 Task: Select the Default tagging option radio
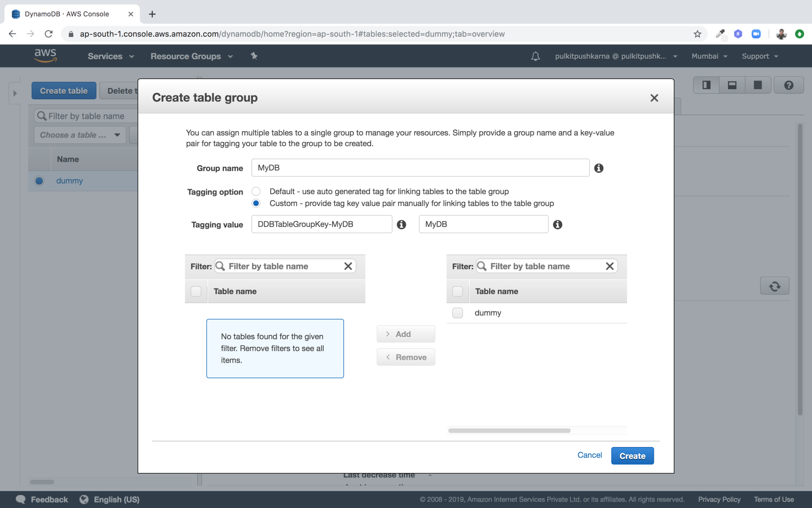[256, 191]
